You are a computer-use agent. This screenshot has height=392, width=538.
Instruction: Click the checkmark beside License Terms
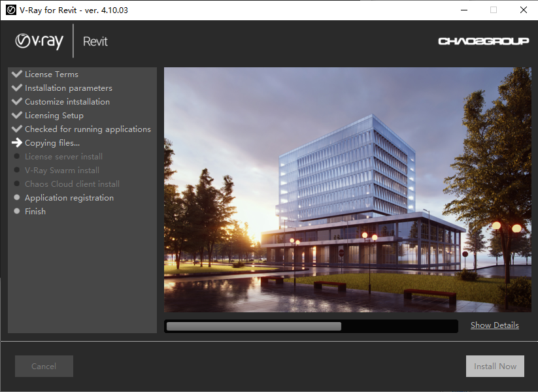(17, 74)
